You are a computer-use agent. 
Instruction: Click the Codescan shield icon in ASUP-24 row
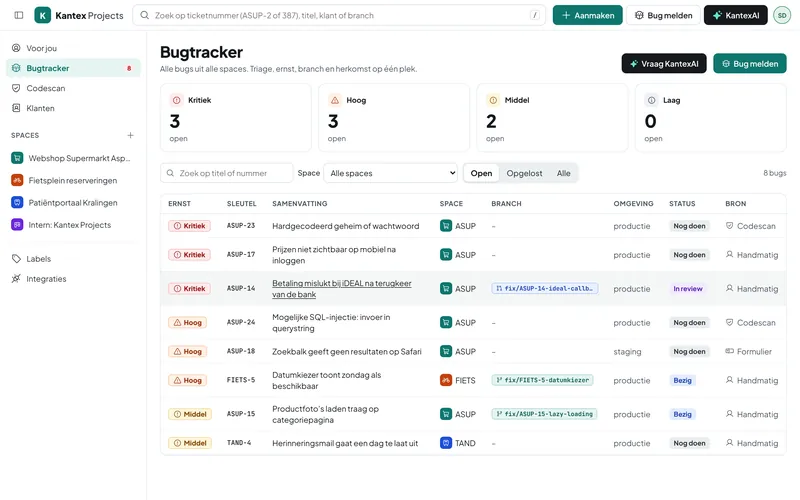[x=730, y=322]
